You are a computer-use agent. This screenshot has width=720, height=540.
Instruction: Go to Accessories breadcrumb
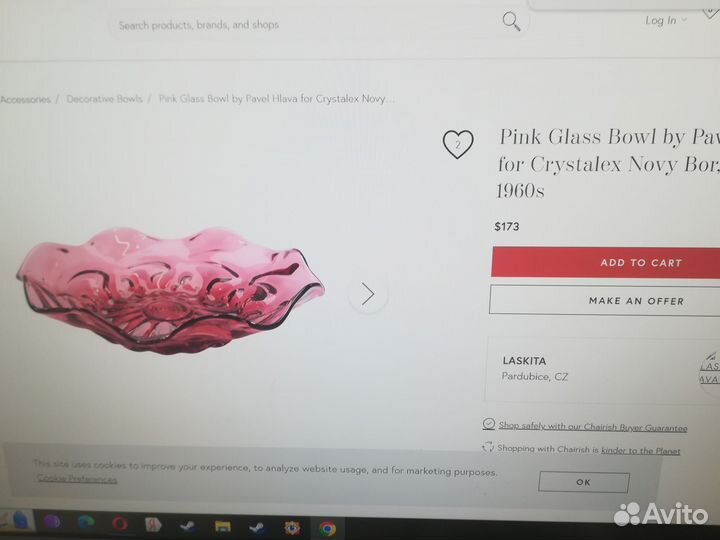[25, 99]
